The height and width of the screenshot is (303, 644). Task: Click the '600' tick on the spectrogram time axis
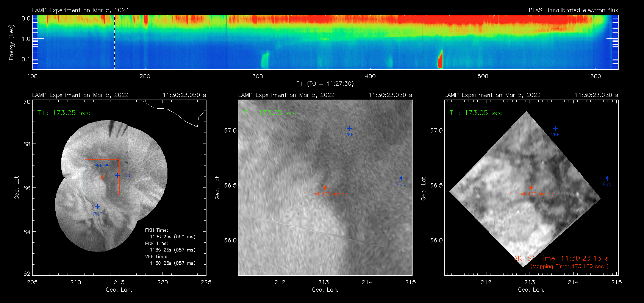pyautogui.click(x=596, y=76)
